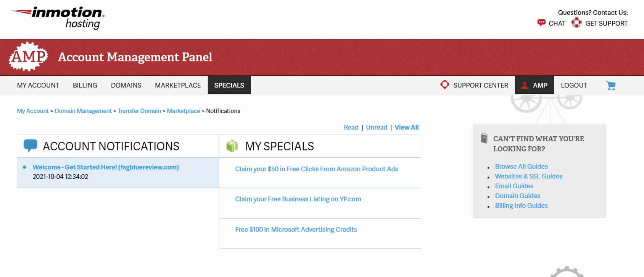Image resolution: width=644 pixels, height=277 pixels.
Task: Open the Welcome - Get Started Here notification
Action: click(x=106, y=167)
